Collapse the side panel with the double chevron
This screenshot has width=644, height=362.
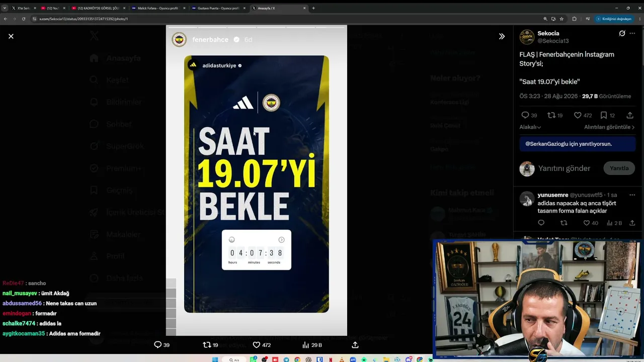click(502, 36)
